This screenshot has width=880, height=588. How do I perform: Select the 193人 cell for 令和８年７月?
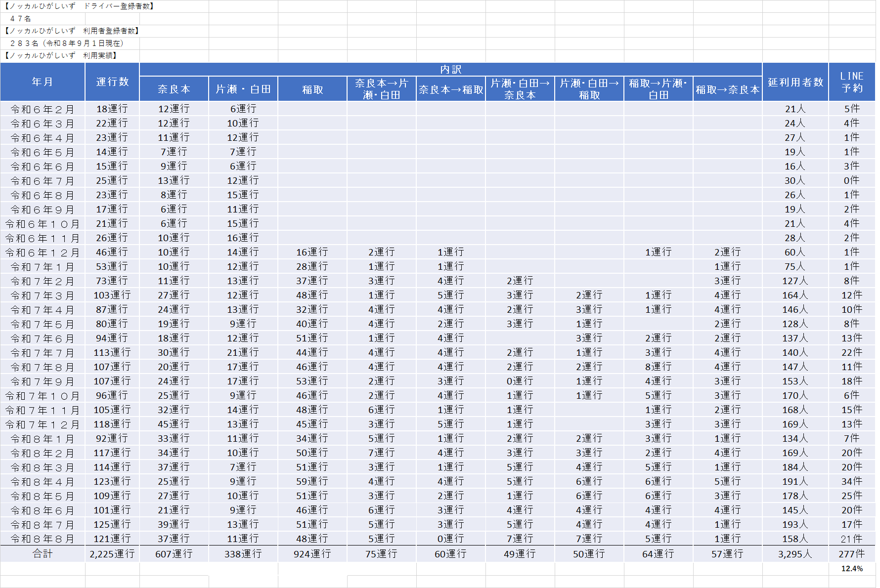795,524
